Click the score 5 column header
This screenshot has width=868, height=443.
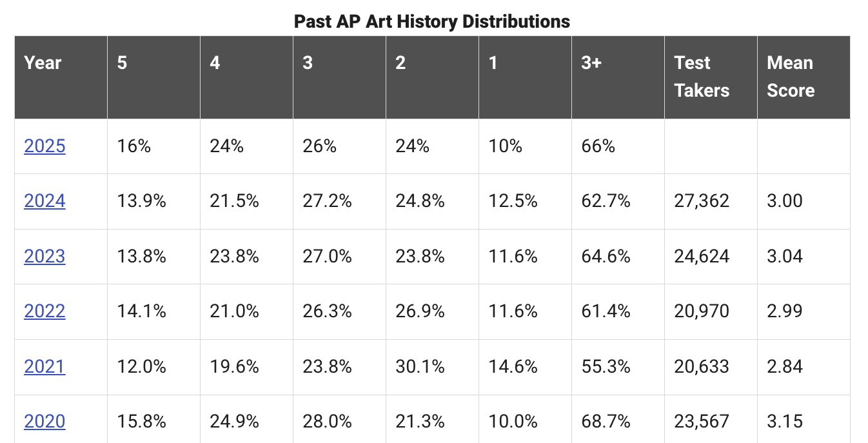coord(122,63)
